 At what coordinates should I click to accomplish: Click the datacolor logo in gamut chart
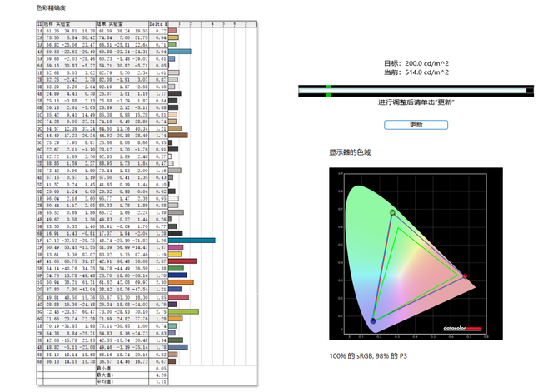[x=462, y=328]
